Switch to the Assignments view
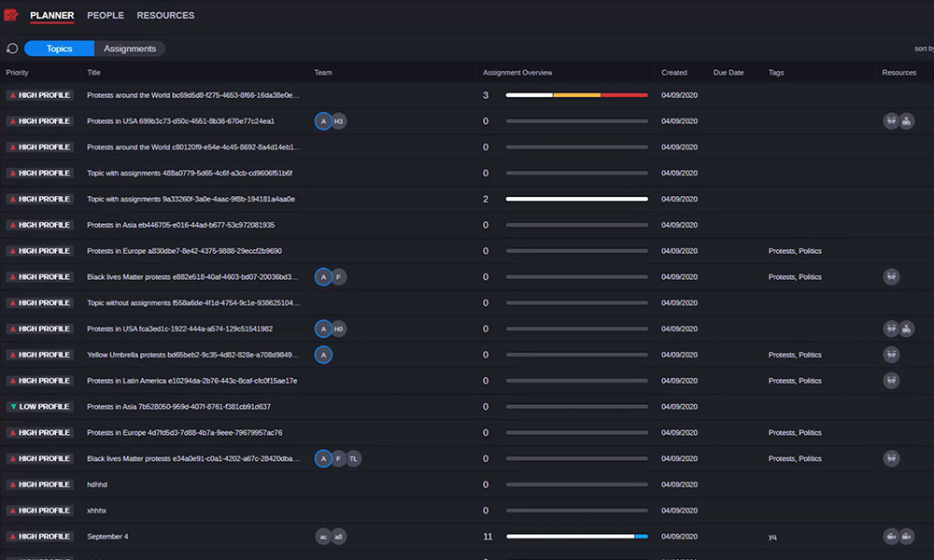 130,49
